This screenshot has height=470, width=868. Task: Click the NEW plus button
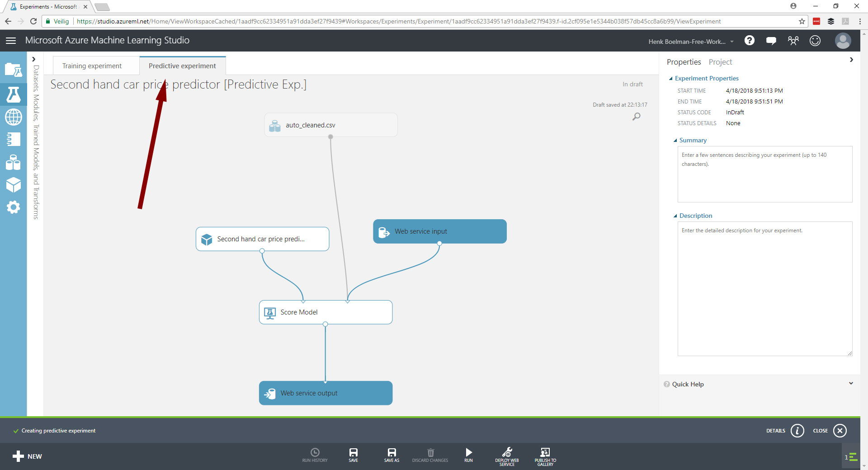pos(27,456)
